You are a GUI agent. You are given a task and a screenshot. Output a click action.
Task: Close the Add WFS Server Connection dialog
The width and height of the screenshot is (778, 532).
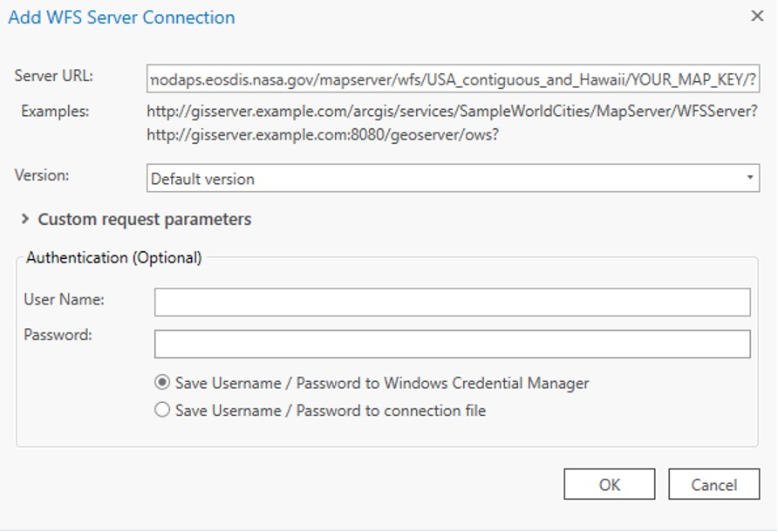757,16
